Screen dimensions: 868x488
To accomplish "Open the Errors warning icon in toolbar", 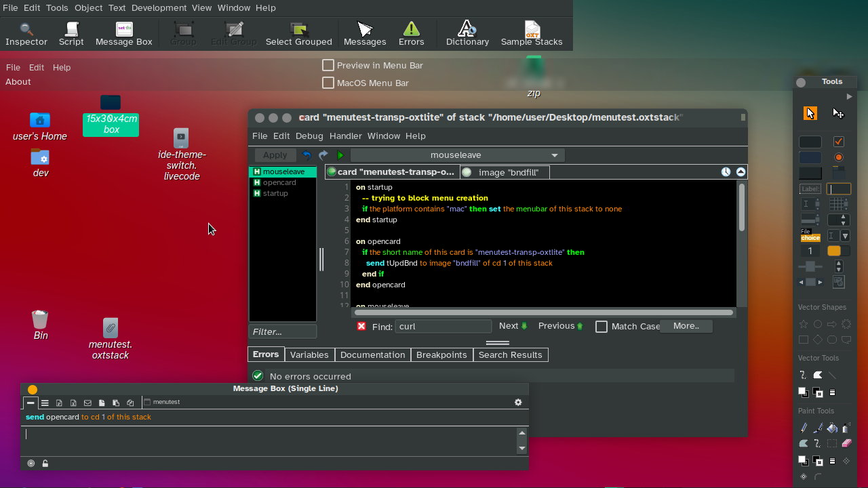I will click(x=411, y=34).
